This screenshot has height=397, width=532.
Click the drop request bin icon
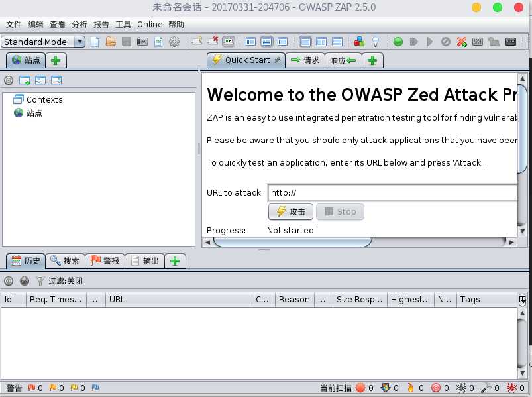tap(446, 42)
